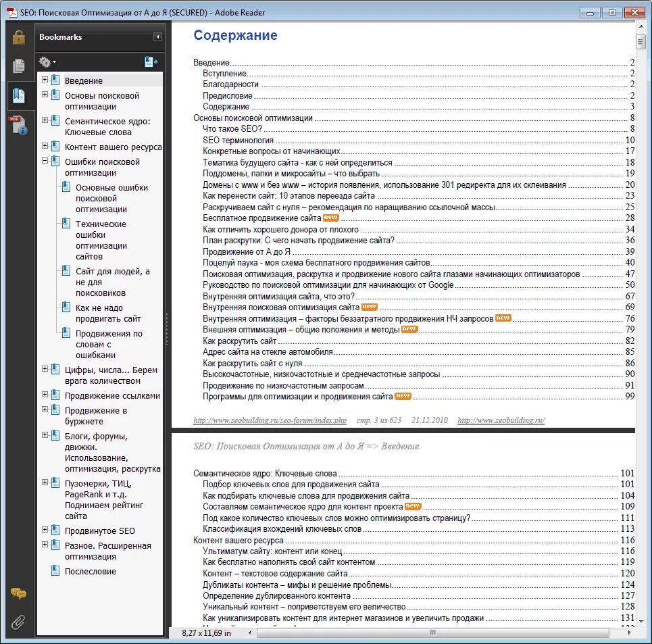652x644 pixels.
Task: Go to entry Адрес сайта на стекле автомобиля
Action: [268, 352]
